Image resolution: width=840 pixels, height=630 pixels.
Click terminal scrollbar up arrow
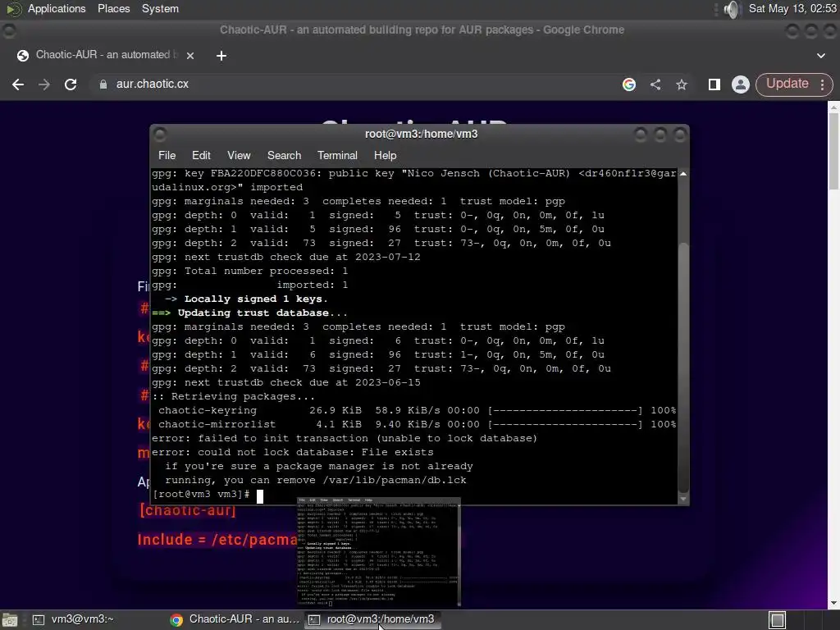pos(683,174)
